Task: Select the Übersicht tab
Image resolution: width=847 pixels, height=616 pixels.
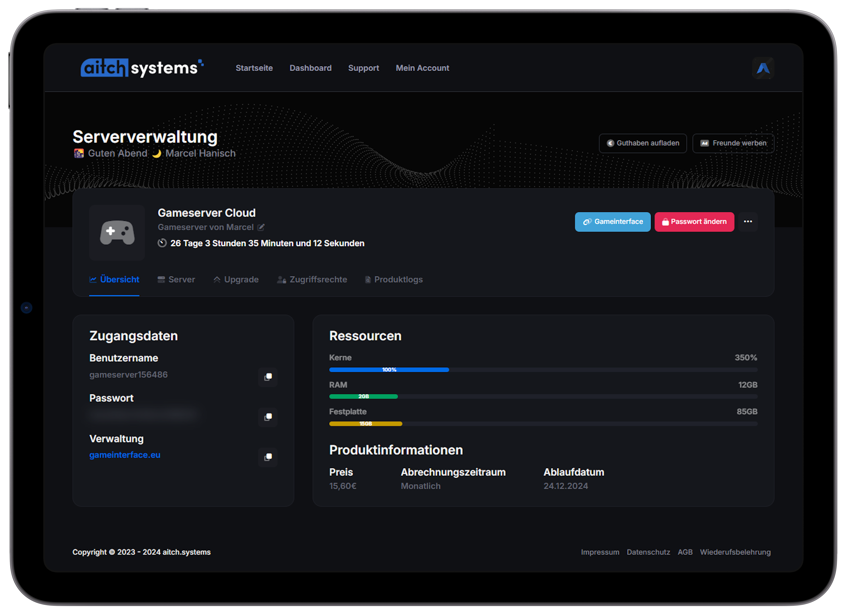Action: click(114, 279)
